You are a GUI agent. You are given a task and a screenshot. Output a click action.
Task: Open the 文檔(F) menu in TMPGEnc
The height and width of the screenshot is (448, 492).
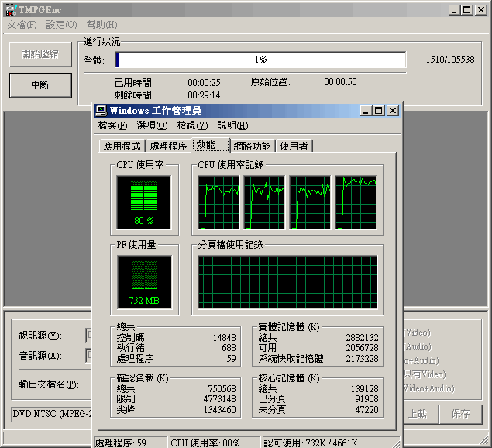(22, 25)
